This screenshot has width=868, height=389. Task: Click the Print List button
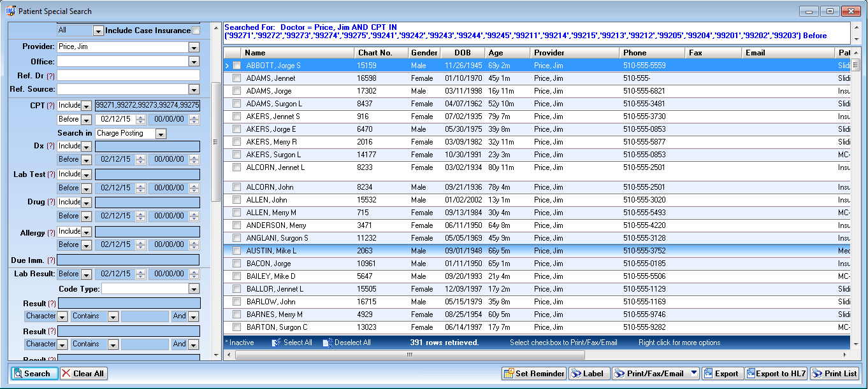coord(834,374)
